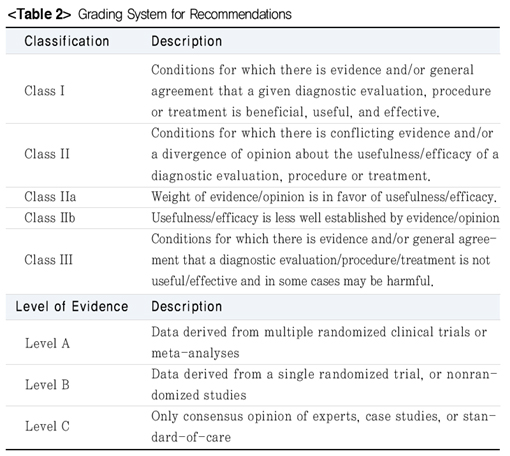Click the conflicting evidence description paragraph
The height and width of the screenshot is (456, 510).
click(x=325, y=154)
